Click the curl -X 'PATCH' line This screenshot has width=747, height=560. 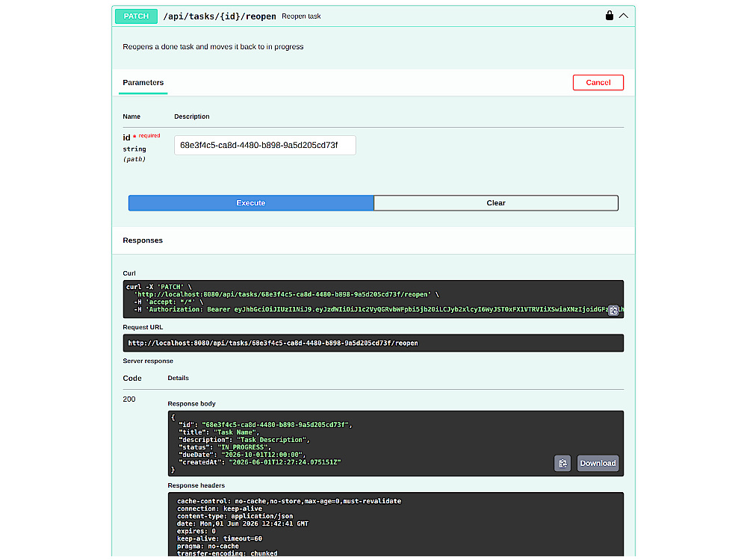[x=159, y=287]
